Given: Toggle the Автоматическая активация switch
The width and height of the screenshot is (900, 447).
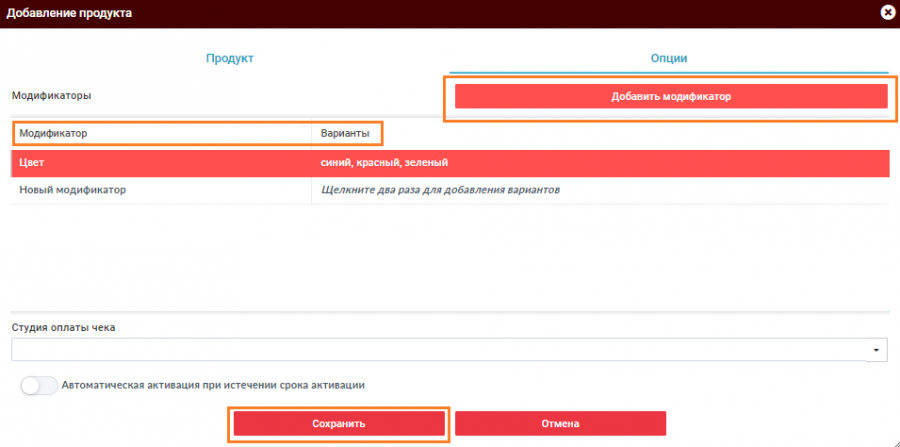Looking at the screenshot, I should [39, 385].
